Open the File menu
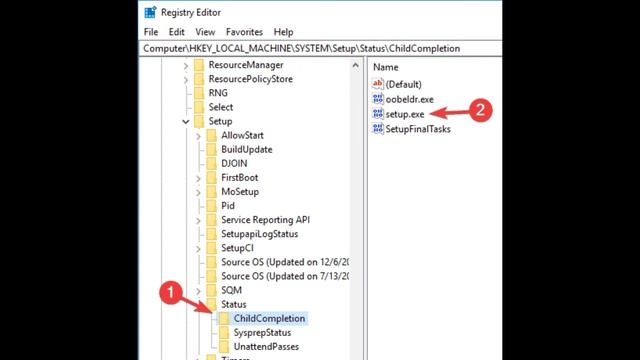This screenshot has width=640, height=360. [x=151, y=32]
